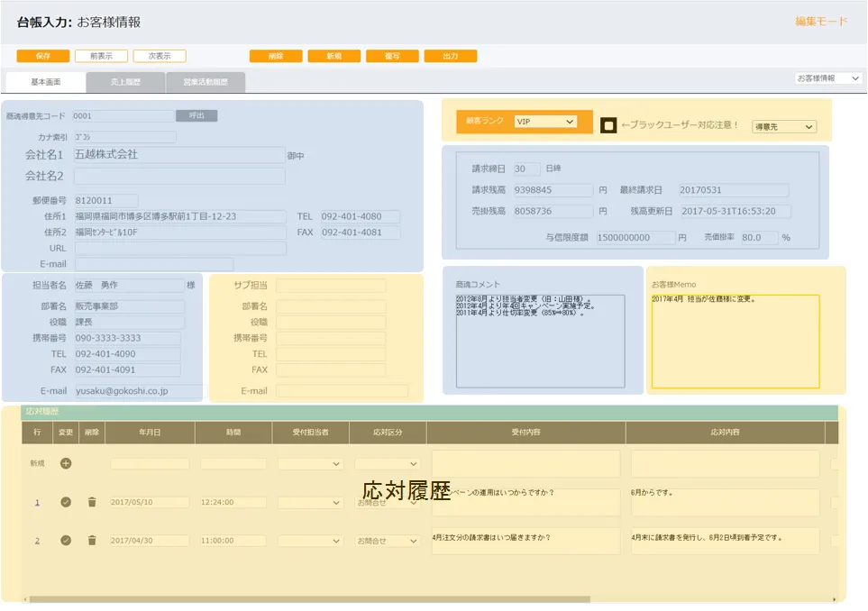The width and height of the screenshot is (868, 611).
Task: Click the 商魂得意先コード field 0001
Action: [x=123, y=115]
